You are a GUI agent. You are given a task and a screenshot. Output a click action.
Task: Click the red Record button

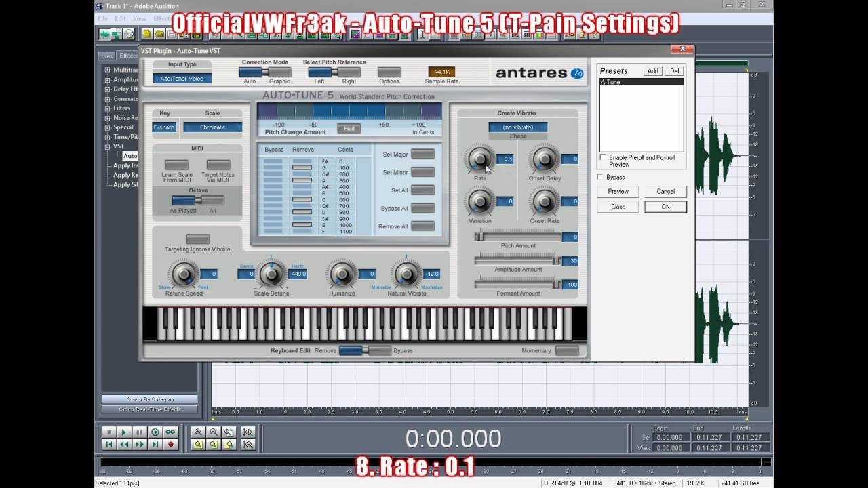click(x=171, y=445)
